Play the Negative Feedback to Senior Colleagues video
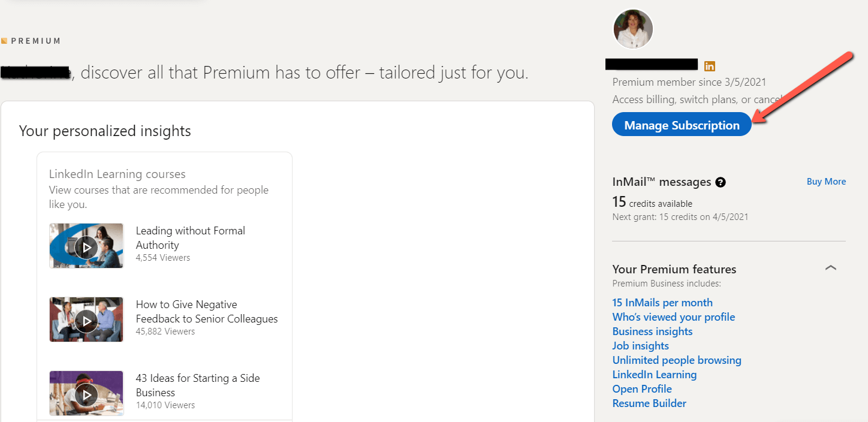Image resolution: width=868 pixels, height=422 pixels. click(x=86, y=319)
